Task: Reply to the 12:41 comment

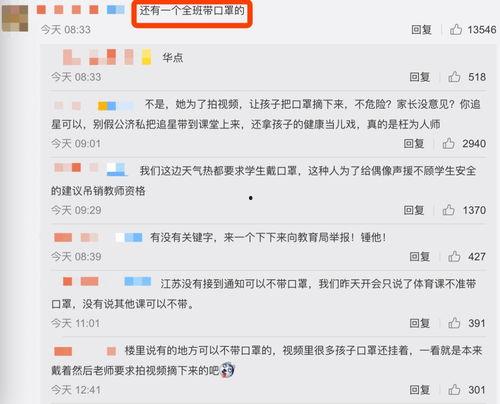Action: click(x=420, y=390)
